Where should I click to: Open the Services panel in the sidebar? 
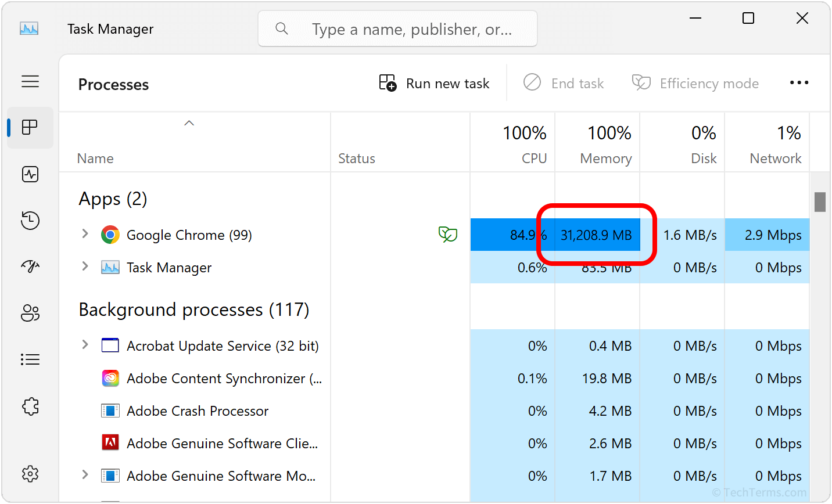click(x=30, y=406)
